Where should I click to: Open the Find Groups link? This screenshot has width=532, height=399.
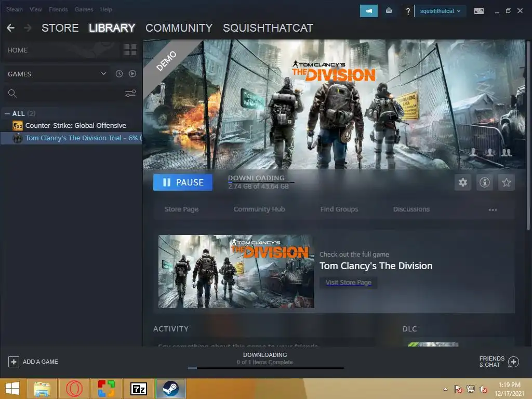[339, 209]
